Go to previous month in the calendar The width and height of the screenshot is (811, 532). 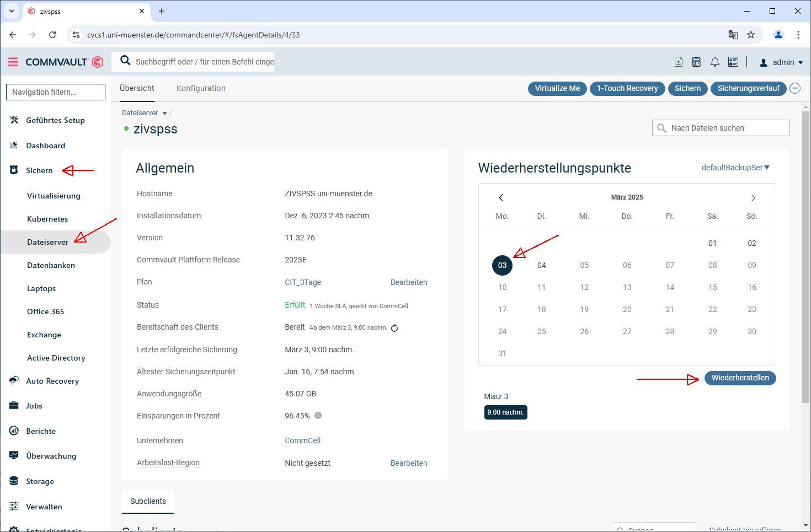pyautogui.click(x=501, y=197)
